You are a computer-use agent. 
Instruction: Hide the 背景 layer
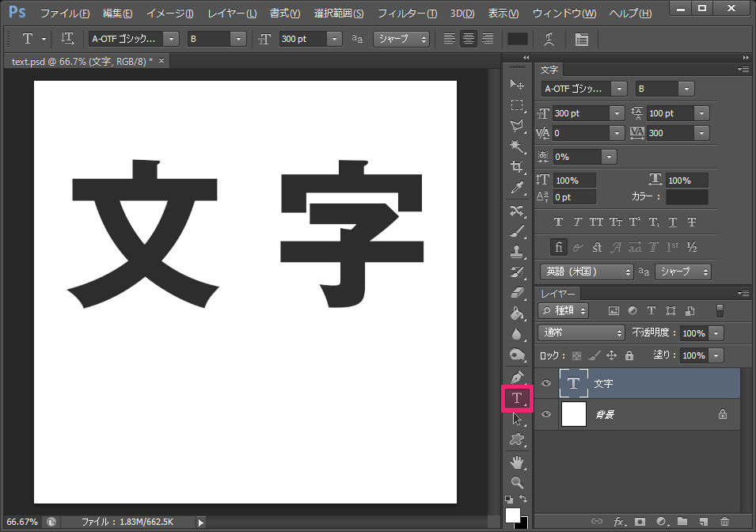pyautogui.click(x=545, y=414)
